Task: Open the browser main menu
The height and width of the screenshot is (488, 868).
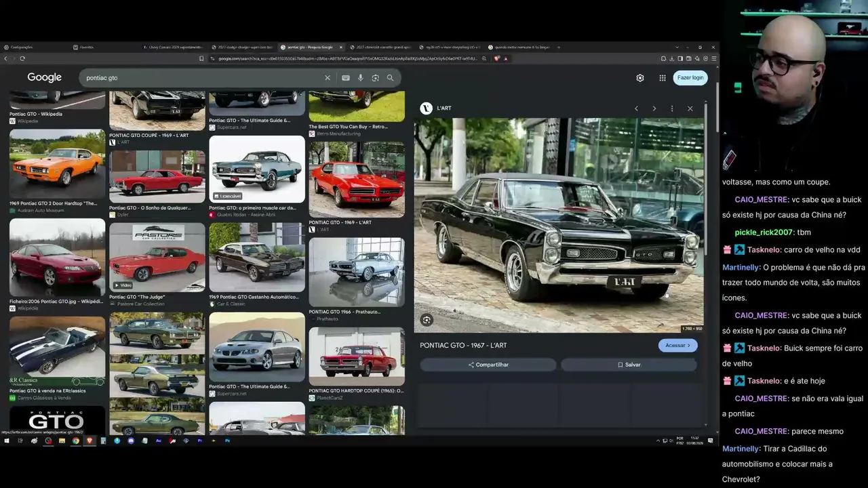Action: (714, 58)
